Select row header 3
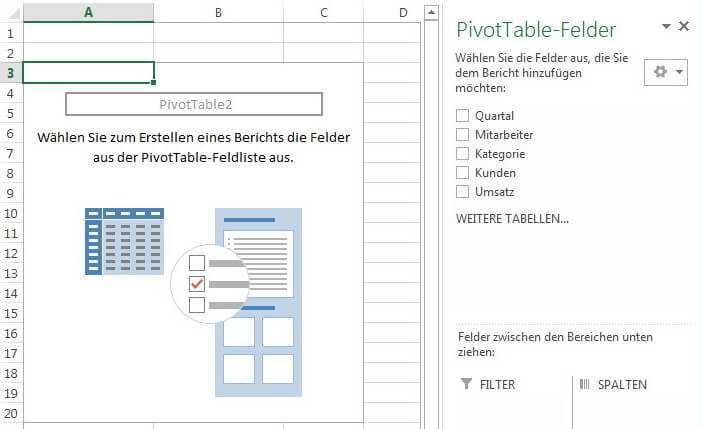 point(11,73)
